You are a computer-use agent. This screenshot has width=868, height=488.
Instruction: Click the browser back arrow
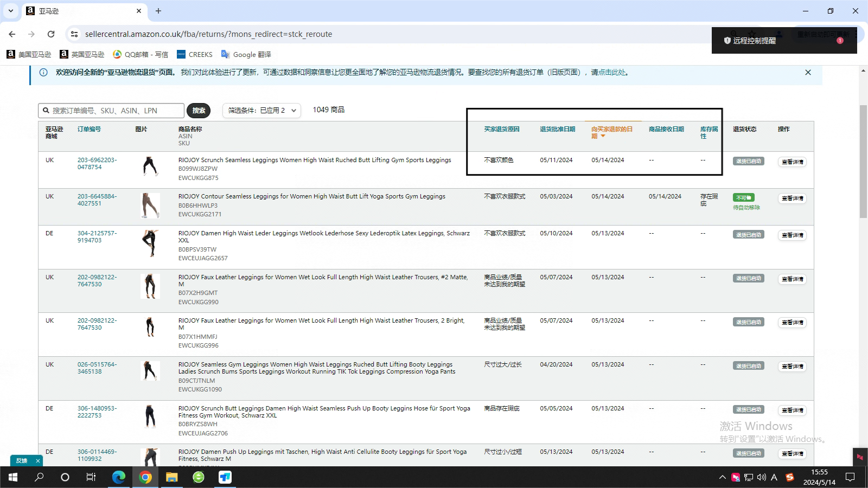[12, 34]
